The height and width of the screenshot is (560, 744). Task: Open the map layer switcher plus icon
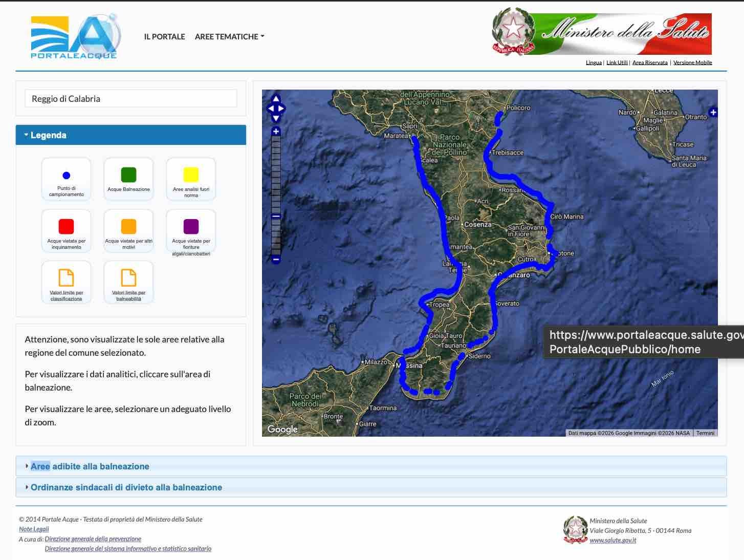[x=713, y=112]
